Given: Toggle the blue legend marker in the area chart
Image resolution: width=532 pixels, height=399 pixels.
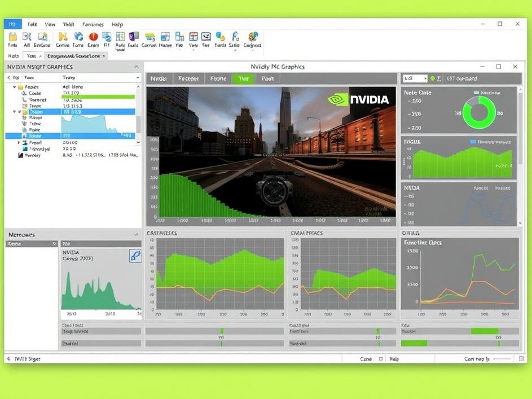Looking at the screenshot, I should click(x=473, y=142).
